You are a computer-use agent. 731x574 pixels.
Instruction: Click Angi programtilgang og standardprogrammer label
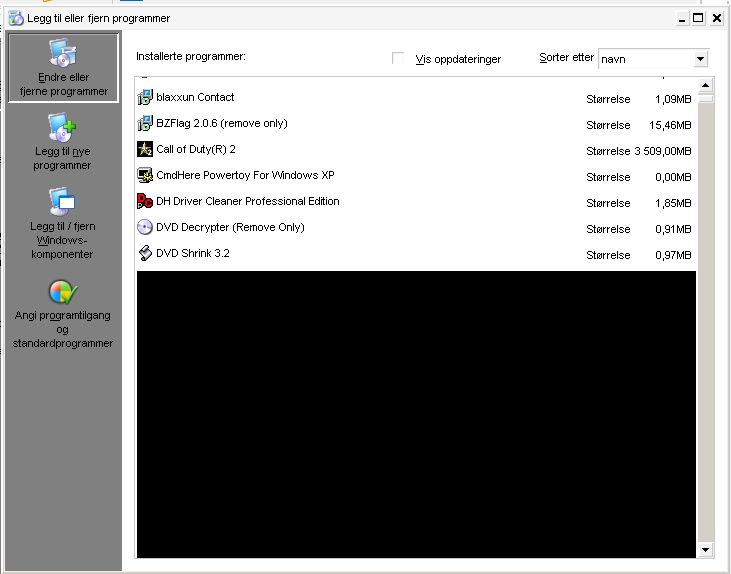[63, 329]
